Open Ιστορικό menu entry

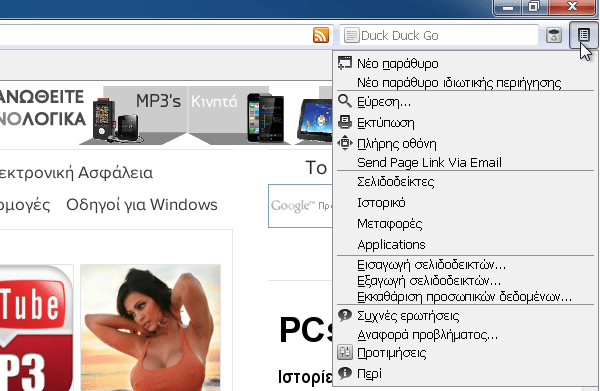[465, 202]
